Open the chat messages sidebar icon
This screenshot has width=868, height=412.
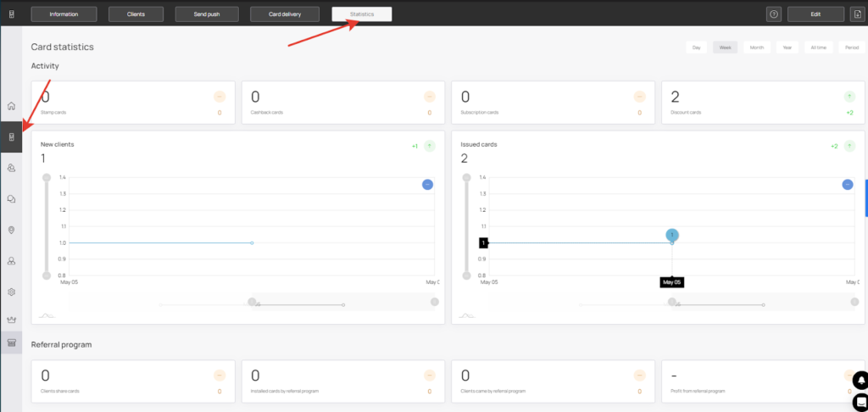pos(11,199)
